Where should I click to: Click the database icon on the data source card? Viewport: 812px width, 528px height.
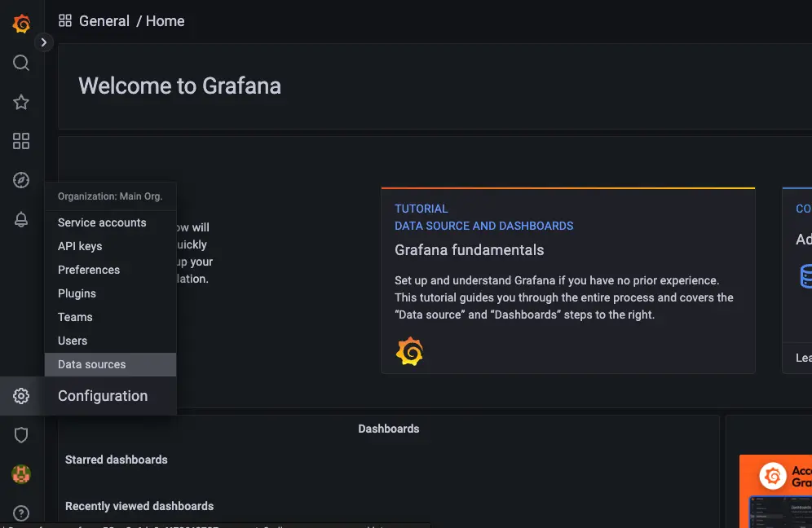point(808,277)
